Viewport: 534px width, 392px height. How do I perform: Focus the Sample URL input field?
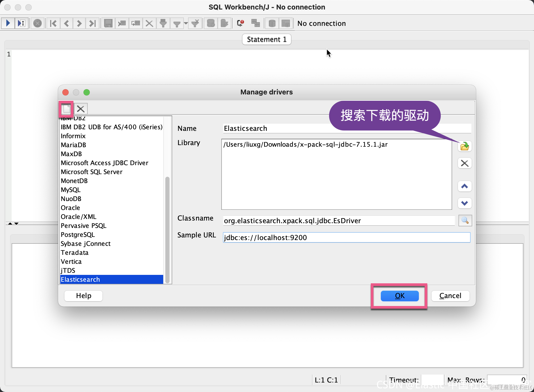point(346,237)
